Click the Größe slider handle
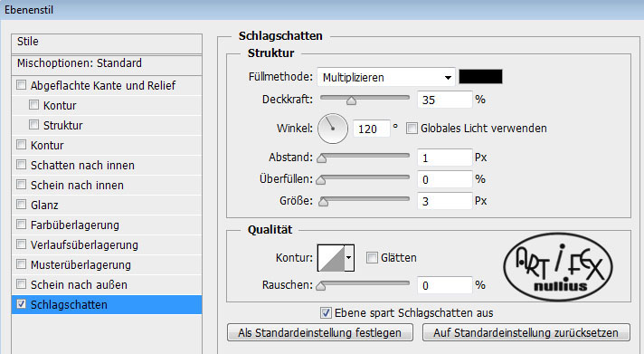 tap(324, 202)
